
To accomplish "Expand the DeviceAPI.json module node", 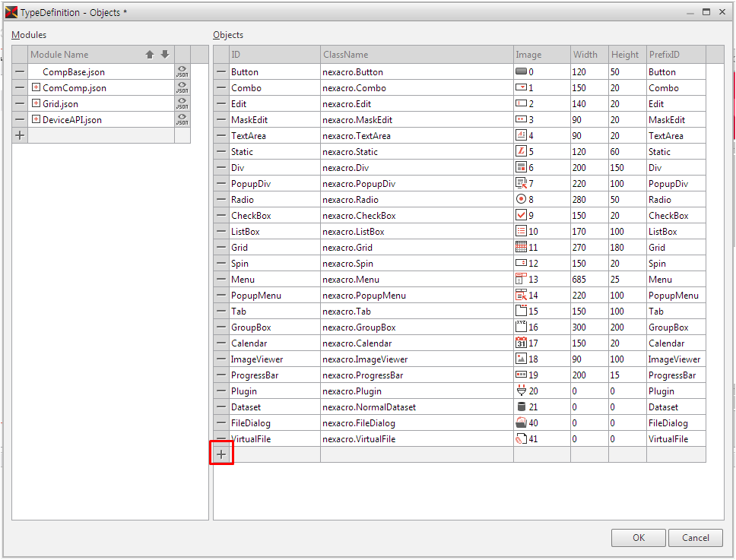I will (x=36, y=120).
